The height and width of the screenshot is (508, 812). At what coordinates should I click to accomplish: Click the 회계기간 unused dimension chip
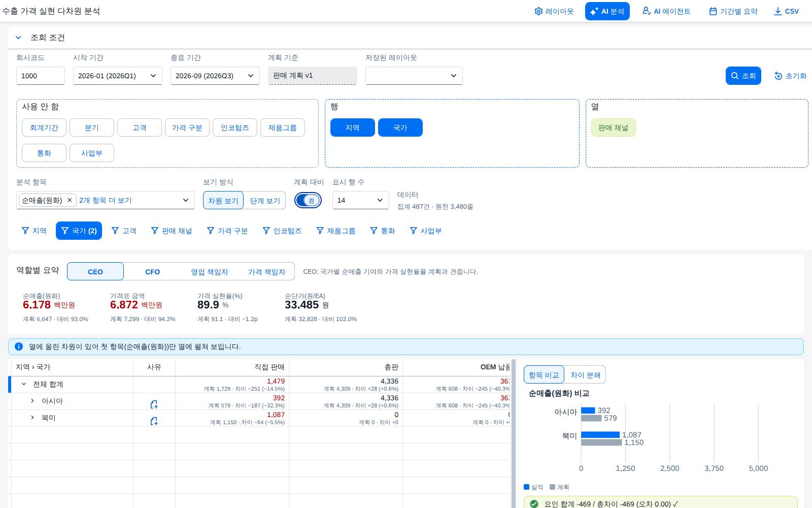tap(44, 128)
